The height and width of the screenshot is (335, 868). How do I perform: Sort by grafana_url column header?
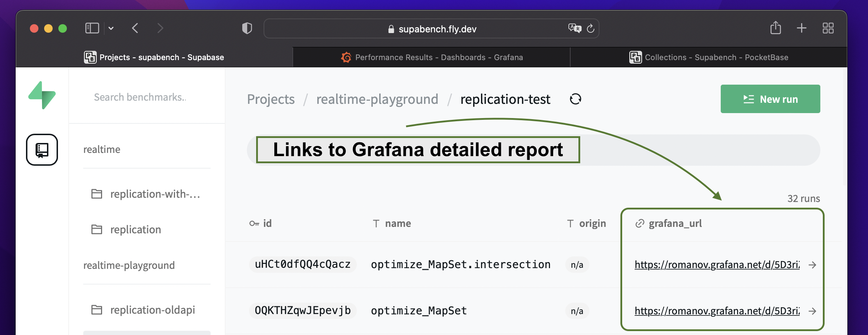668,223
